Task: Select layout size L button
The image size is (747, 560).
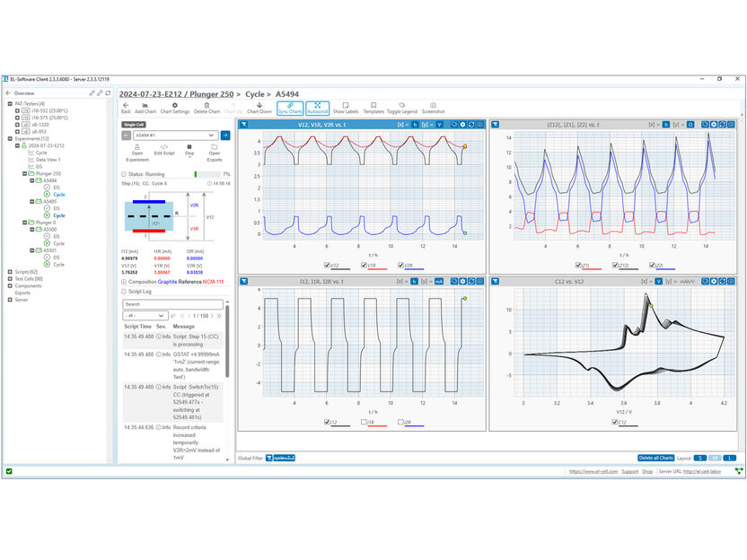Action: [x=729, y=458]
